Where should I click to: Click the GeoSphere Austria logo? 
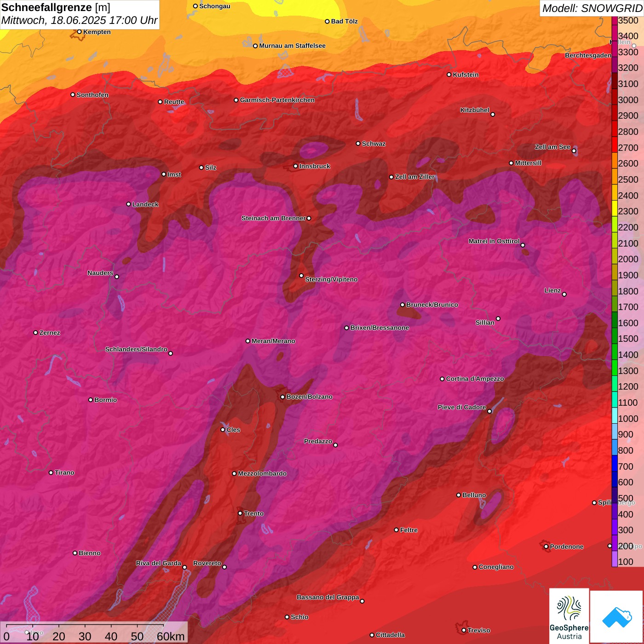click(x=569, y=616)
